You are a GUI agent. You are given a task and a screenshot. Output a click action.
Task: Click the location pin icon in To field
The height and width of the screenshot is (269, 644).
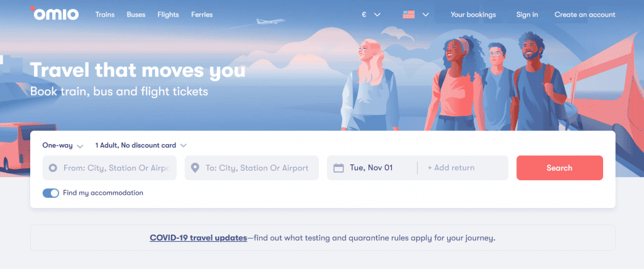pyautogui.click(x=195, y=168)
